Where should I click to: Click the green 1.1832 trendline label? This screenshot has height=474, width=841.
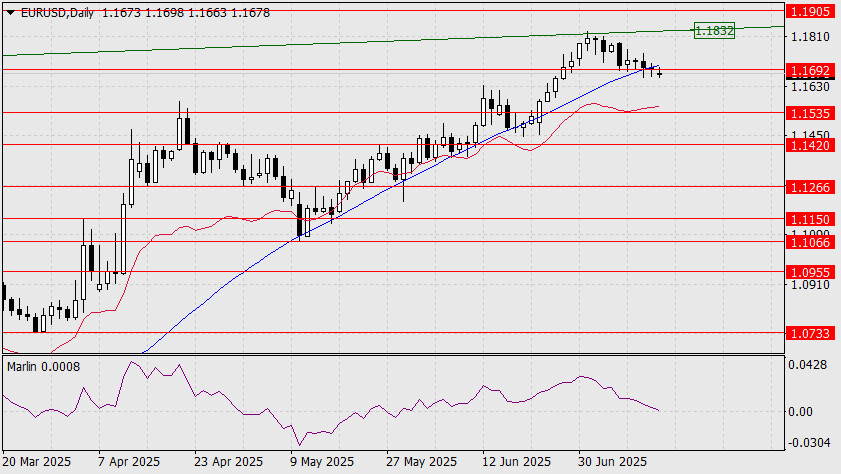coord(714,31)
